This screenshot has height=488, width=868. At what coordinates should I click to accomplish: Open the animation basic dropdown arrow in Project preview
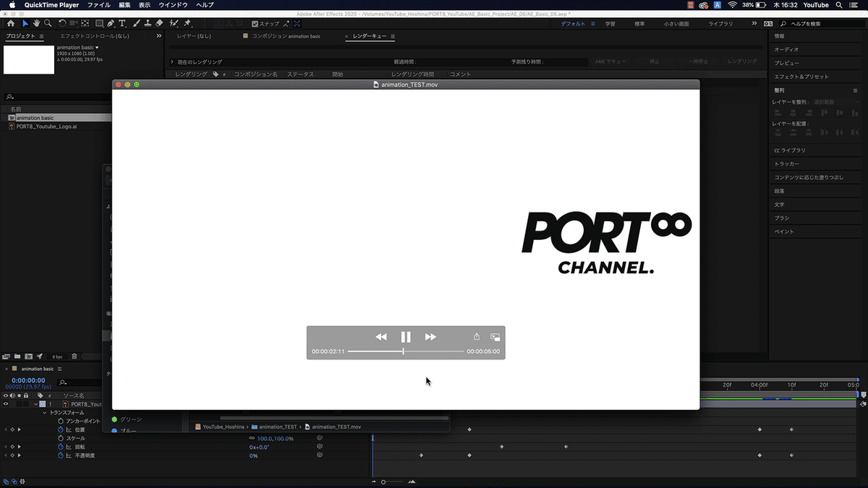coord(97,48)
